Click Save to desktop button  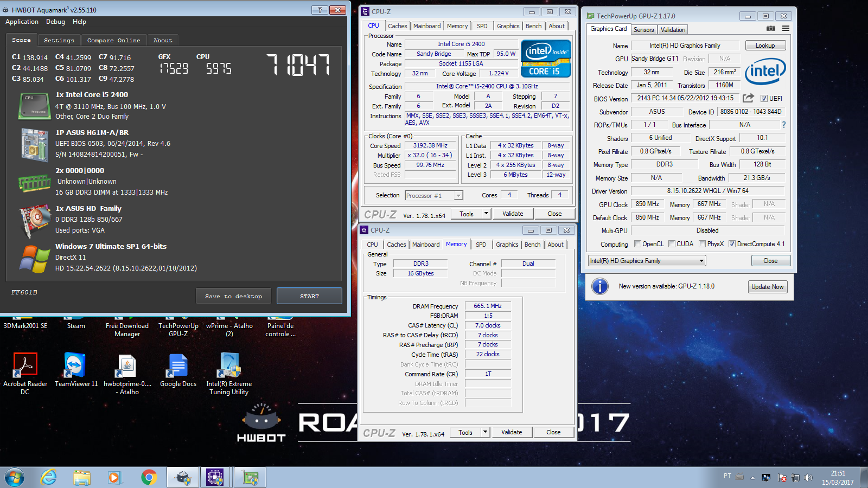(x=233, y=296)
